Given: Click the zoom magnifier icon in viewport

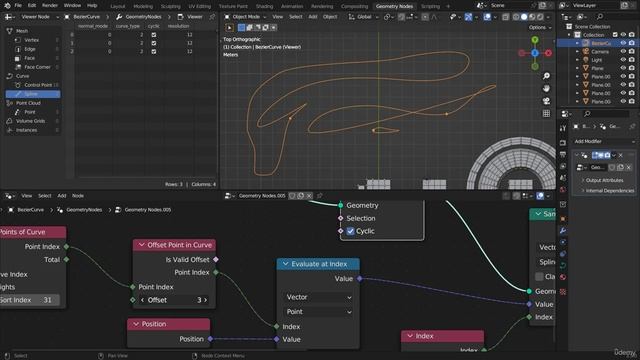Looking at the screenshot, I should [546, 76].
